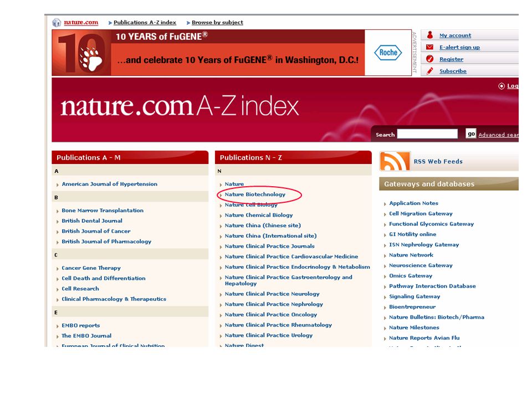532x399 pixels.
Task: Open Signaling Gateway link
Action: pos(415,296)
